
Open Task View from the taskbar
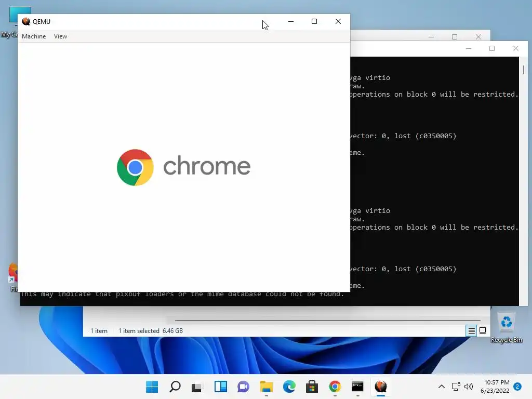tap(197, 387)
